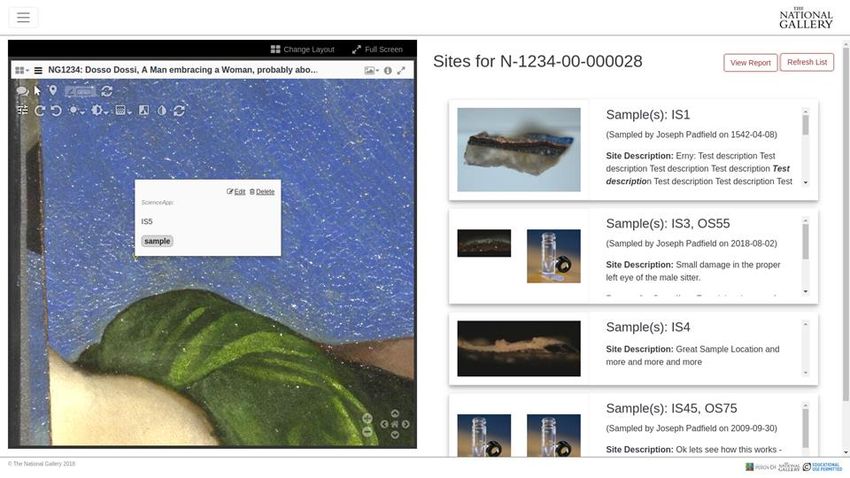850x478 pixels.
Task: Expand this viewer window to fullscreen
Action: tap(401, 70)
